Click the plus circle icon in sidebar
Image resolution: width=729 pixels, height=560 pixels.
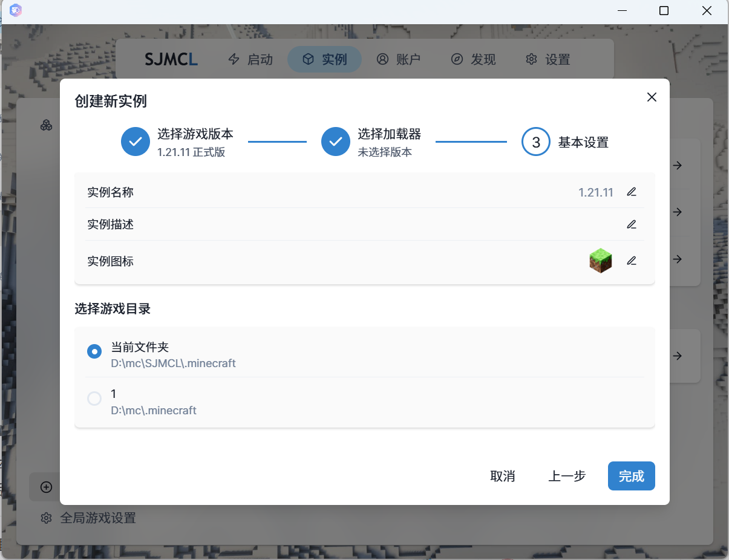(46, 487)
